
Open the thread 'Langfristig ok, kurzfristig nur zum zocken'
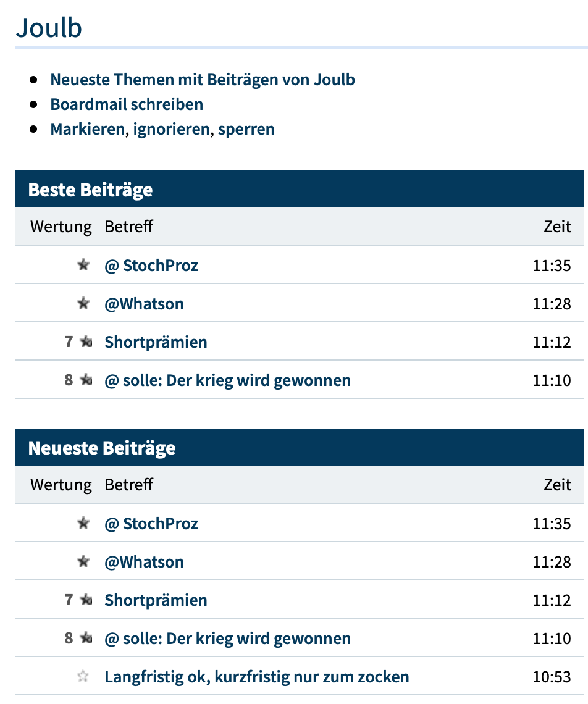coord(257,676)
